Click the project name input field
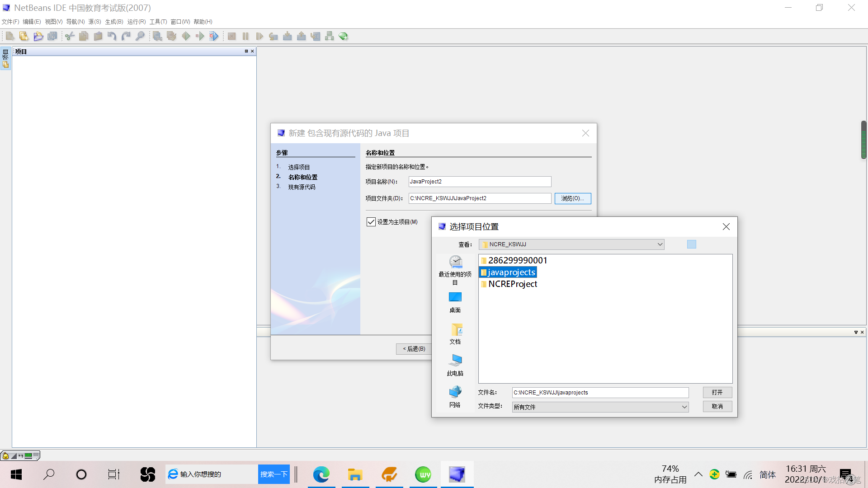Screen dimensions: 868x488 (479, 182)
